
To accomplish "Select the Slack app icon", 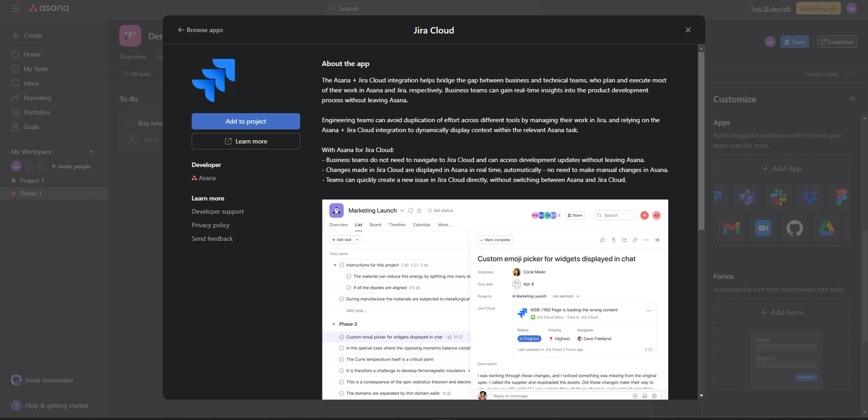I will tap(778, 198).
